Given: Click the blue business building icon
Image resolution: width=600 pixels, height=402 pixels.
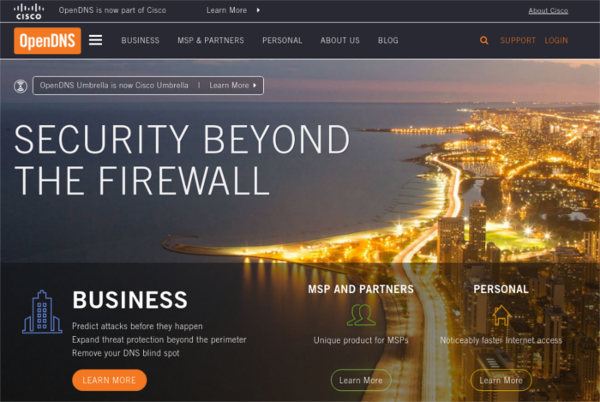Looking at the screenshot, I should 42,312.
